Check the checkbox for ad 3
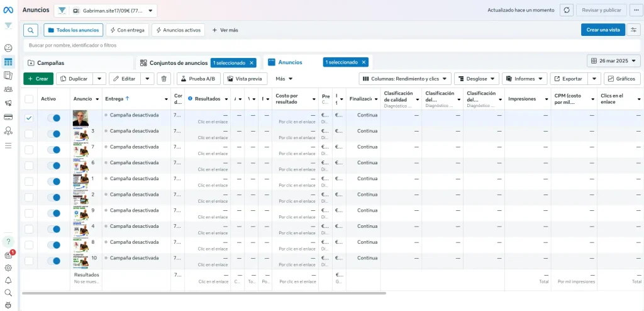Viewport: 644px width, 311px height. pyautogui.click(x=29, y=134)
